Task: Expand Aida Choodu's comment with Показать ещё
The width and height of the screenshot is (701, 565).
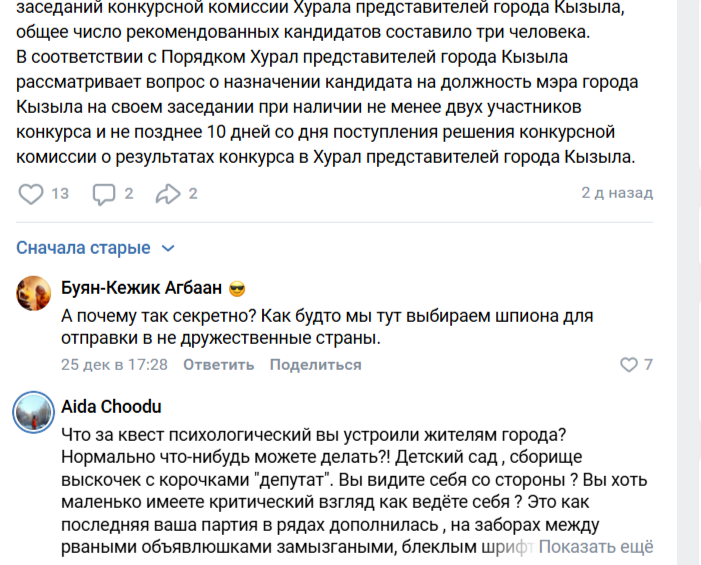Action: (596, 547)
